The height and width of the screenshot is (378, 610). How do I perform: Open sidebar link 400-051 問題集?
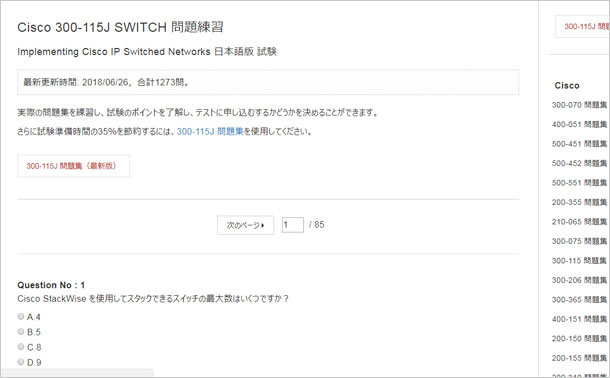click(579, 124)
